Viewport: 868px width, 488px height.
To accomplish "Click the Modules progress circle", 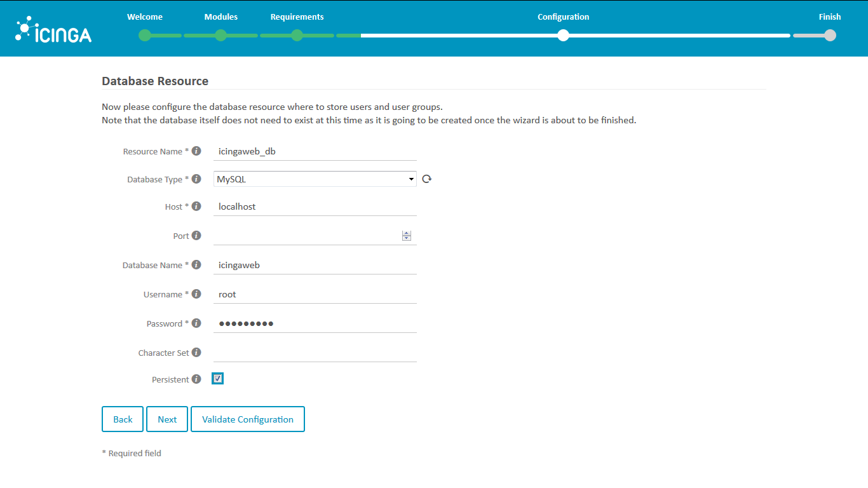I will click(x=221, y=36).
